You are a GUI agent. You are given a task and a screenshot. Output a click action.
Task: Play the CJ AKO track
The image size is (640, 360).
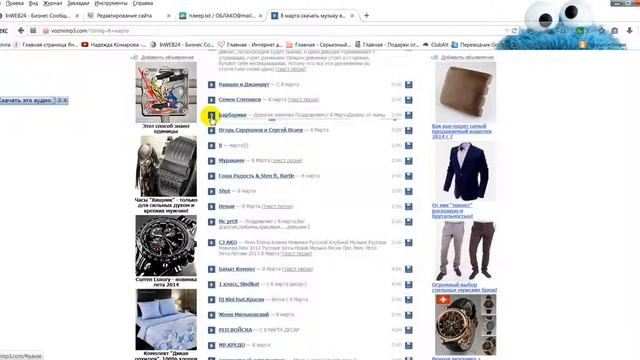coord(211,242)
